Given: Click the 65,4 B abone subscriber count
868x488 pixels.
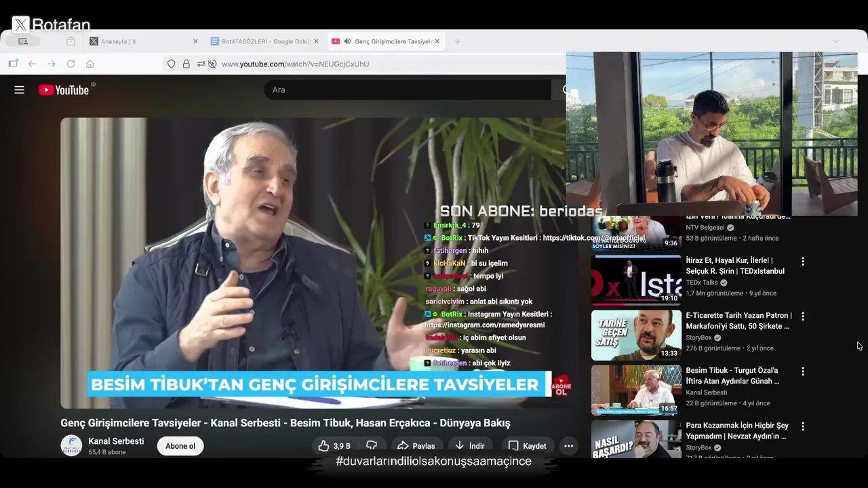Looking at the screenshot, I should click(106, 452).
